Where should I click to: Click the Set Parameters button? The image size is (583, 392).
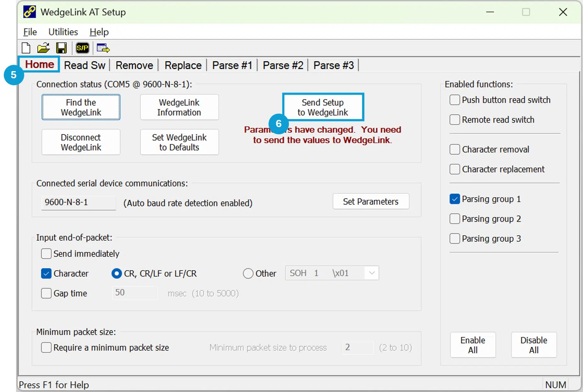(x=371, y=201)
